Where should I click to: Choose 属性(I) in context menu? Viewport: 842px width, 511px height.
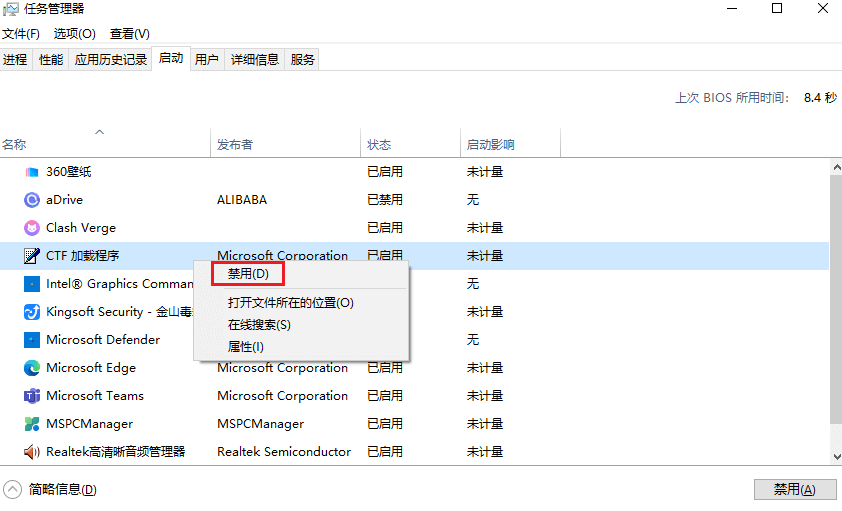pyautogui.click(x=246, y=347)
